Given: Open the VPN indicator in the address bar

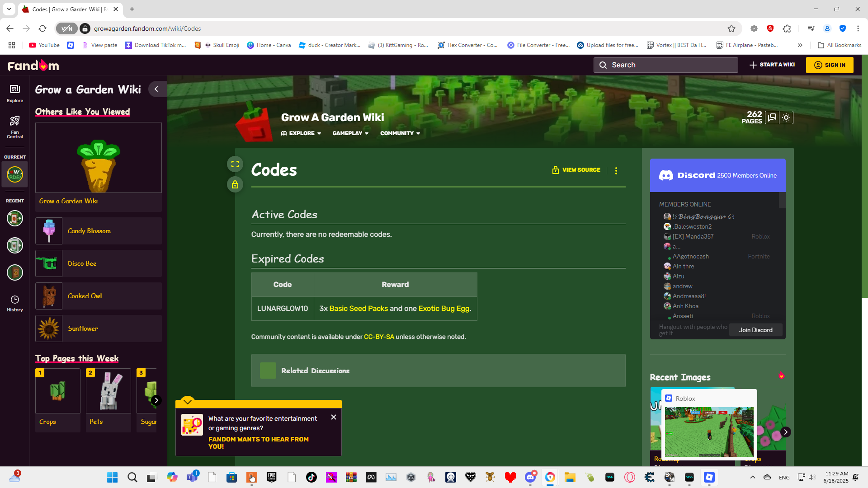Looking at the screenshot, I should click(66, 28).
